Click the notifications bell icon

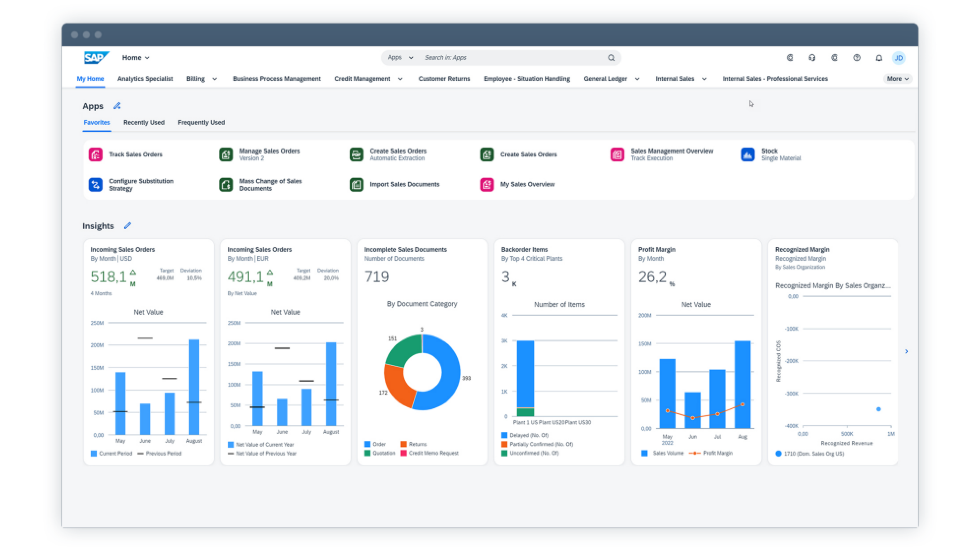879,58
